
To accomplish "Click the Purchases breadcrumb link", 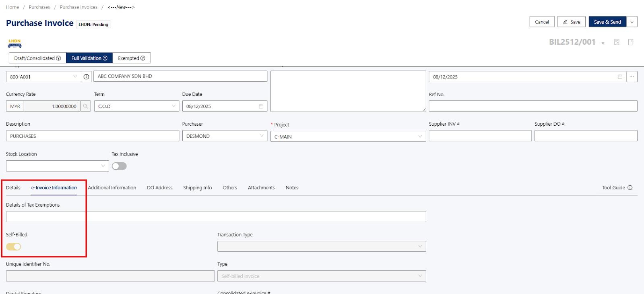I will tap(39, 7).
